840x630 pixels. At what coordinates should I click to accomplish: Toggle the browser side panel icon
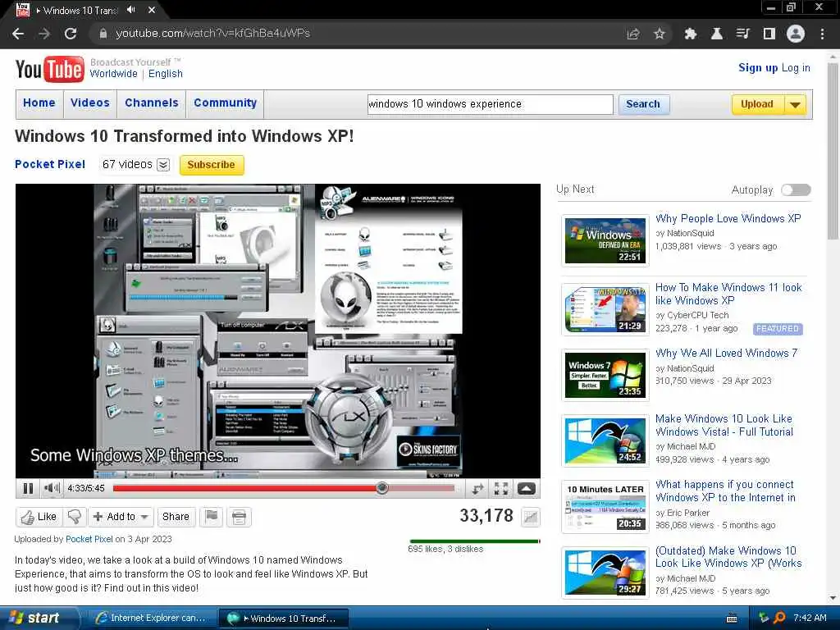click(x=769, y=34)
